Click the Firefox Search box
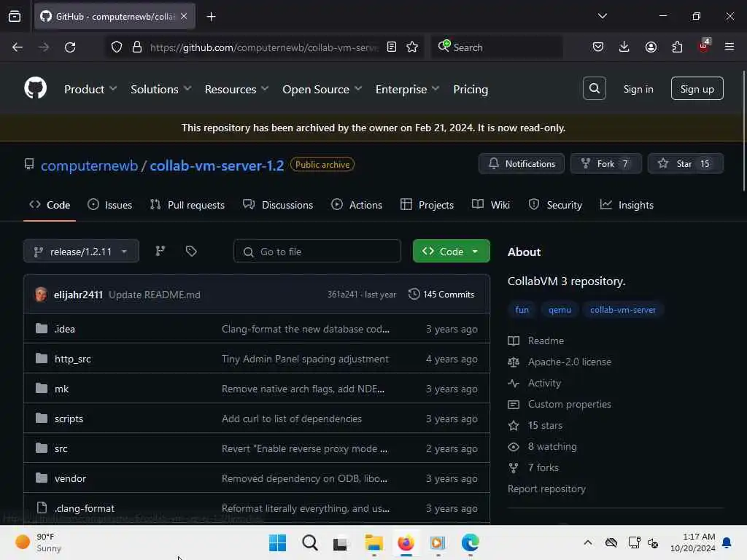This screenshot has height=560, width=747. coord(497,47)
